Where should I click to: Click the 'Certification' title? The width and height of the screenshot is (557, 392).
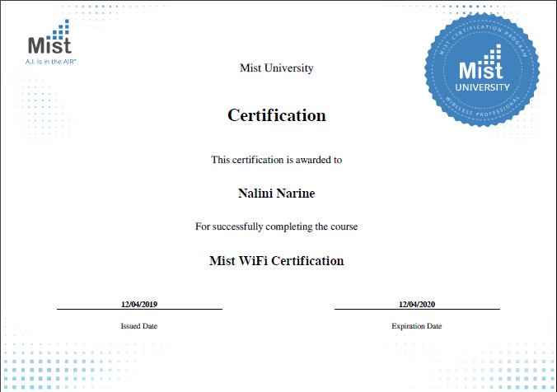tap(276, 115)
